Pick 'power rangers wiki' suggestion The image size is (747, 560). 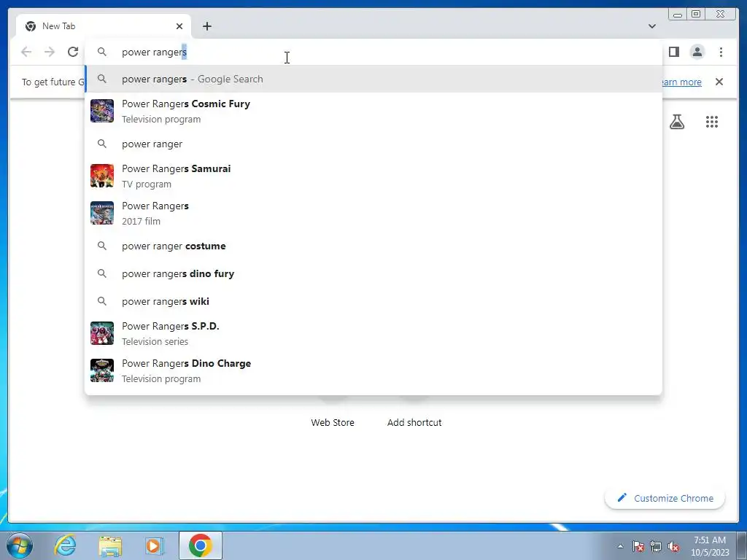point(373,301)
